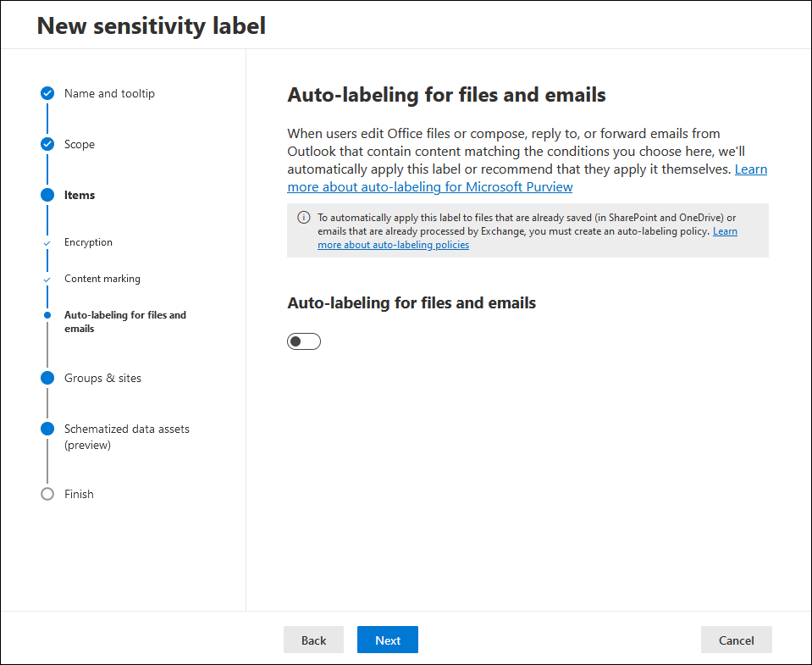Image resolution: width=812 pixels, height=665 pixels.
Task: Click the small checkmark beside Encryption
Action: pos(47,243)
